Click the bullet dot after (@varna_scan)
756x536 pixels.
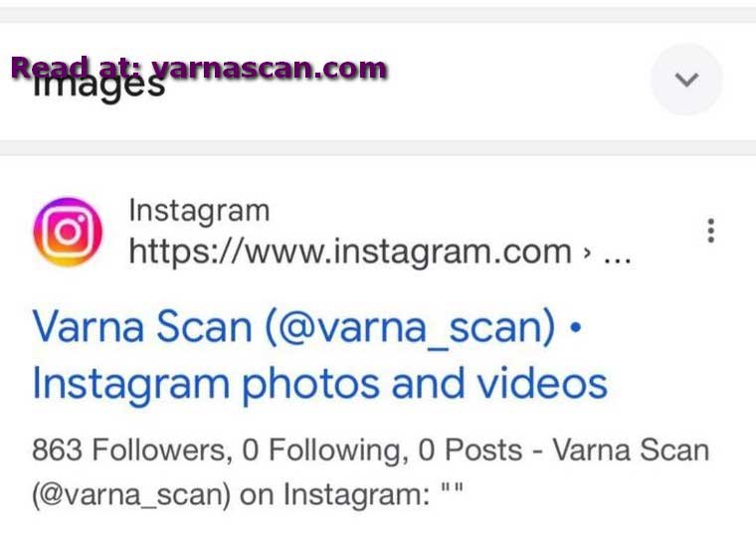coord(575,327)
